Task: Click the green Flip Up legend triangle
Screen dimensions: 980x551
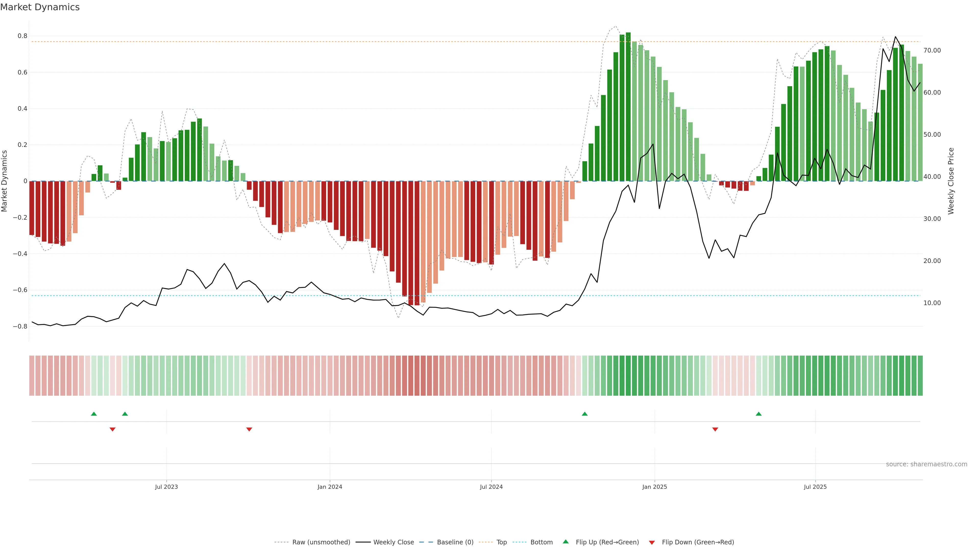Action: coord(565,542)
